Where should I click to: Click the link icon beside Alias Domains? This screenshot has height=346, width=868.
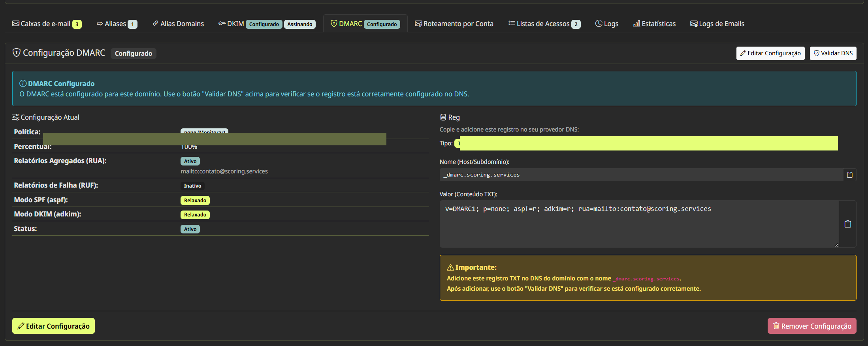click(156, 24)
